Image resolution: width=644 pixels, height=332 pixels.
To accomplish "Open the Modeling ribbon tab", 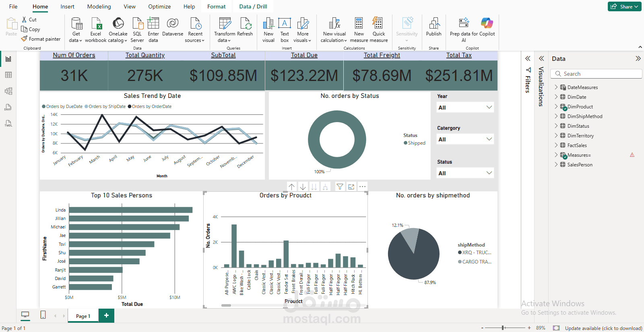I will tap(99, 6).
